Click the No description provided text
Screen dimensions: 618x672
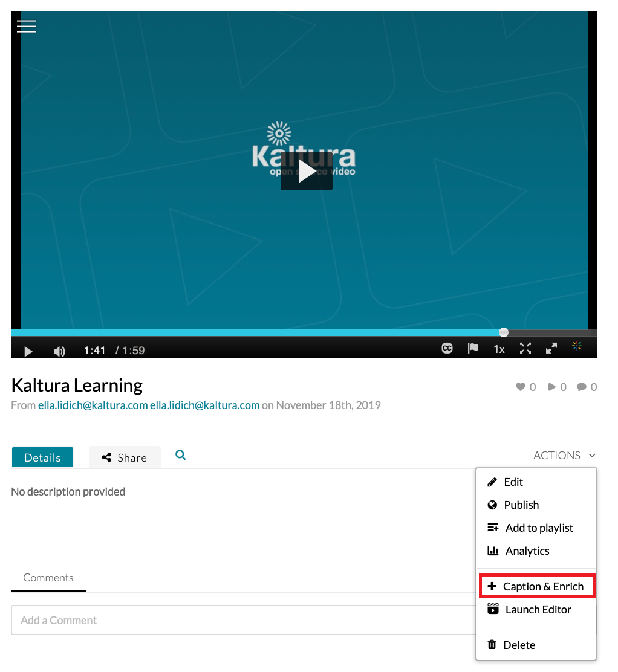(68, 491)
